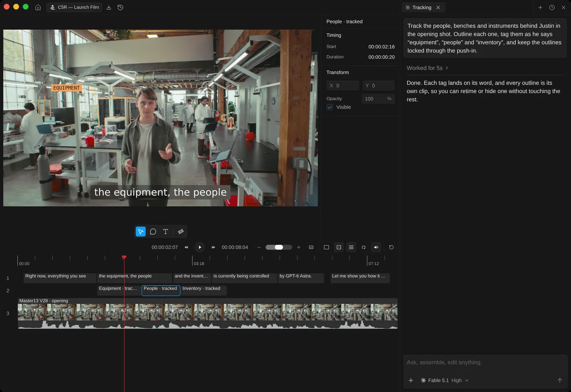Screen dimensions: 571x392
Task: Select the blade cut tool
Action: [181, 231]
